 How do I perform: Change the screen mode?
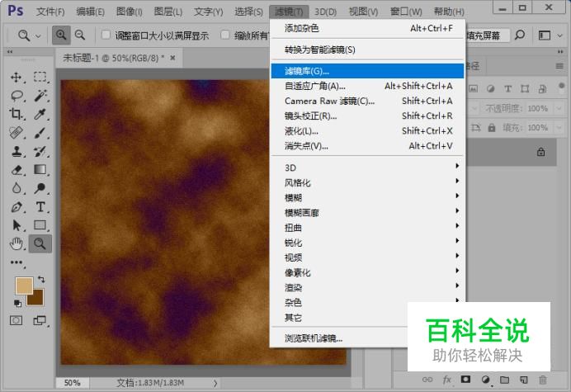[x=40, y=320]
